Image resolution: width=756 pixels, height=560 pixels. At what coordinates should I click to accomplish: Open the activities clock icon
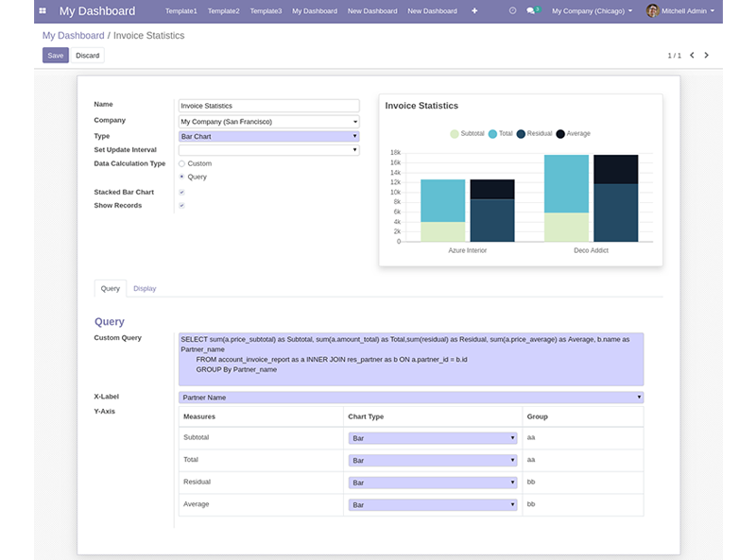pyautogui.click(x=512, y=11)
